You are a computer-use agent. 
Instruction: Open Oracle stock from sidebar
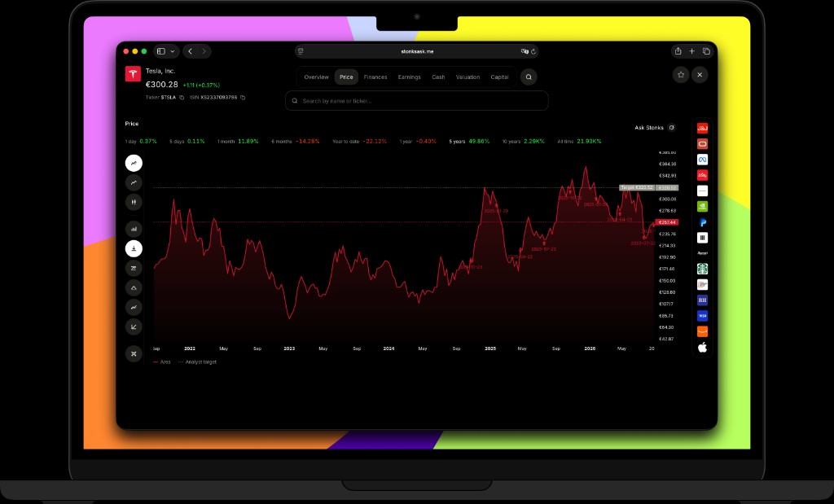(702, 144)
